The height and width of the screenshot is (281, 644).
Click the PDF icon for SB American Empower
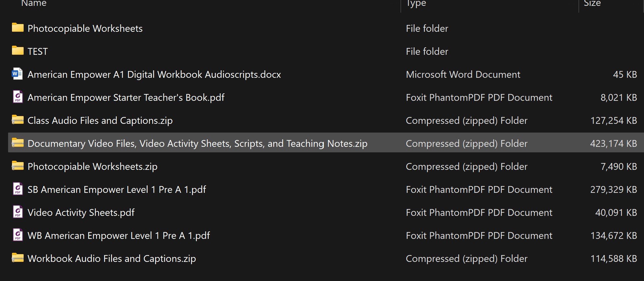[18, 189]
